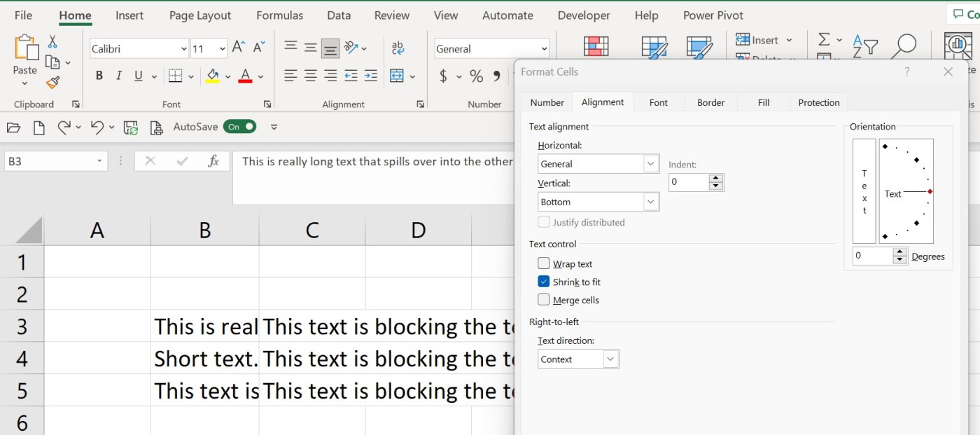
Task: Click the Undo arrow in quick access toolbar
Action: [97, 127]
